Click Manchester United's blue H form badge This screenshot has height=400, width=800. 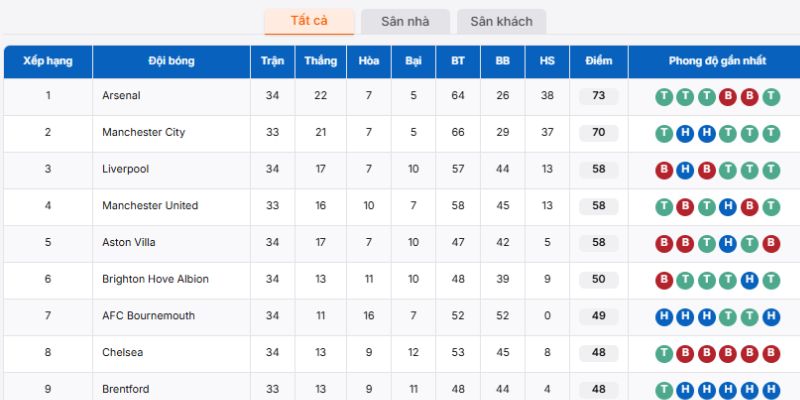coord(728,207)
